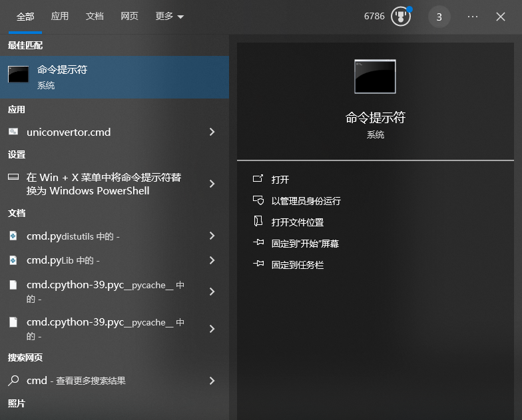Click the file icon of first cmd.cpython-39.pyc

[13, 285]
